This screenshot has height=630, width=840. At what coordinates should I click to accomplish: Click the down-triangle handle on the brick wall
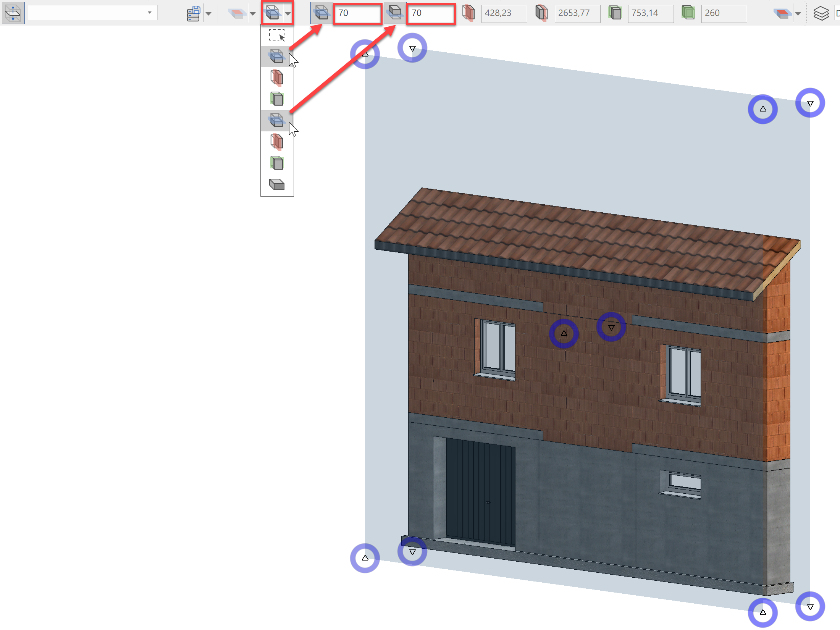(x=611, y=328)
